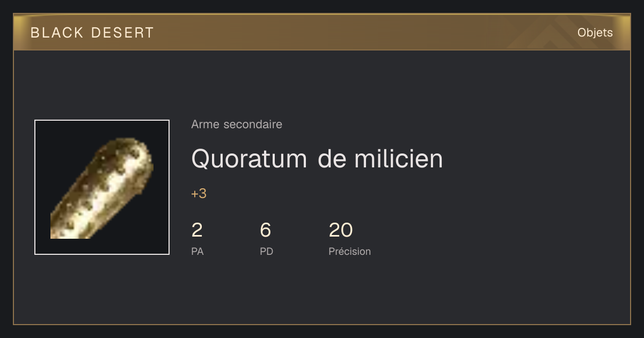
Task: Click the white frame around the item image
Action: coord(102,121)
